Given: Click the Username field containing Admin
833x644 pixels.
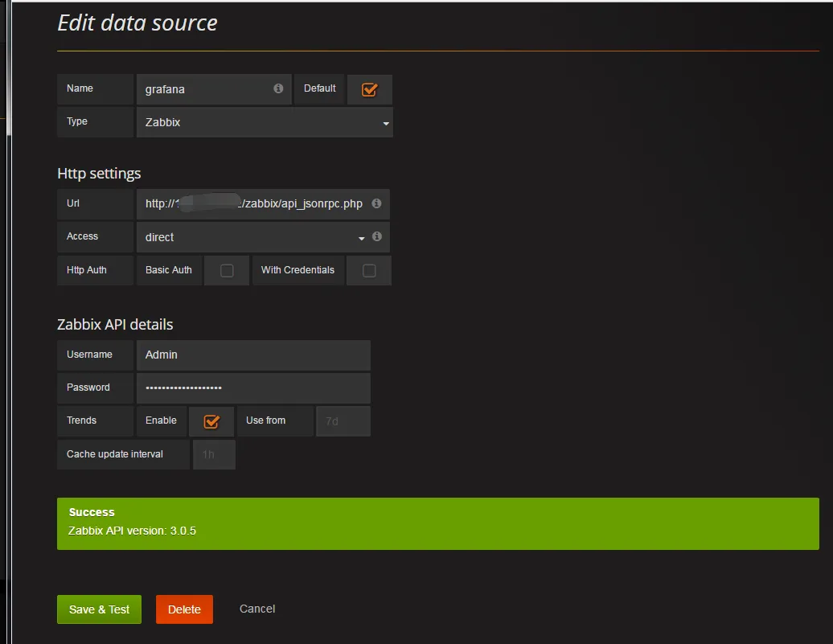Looking at the screenshot, I should (x=253, y=355).
